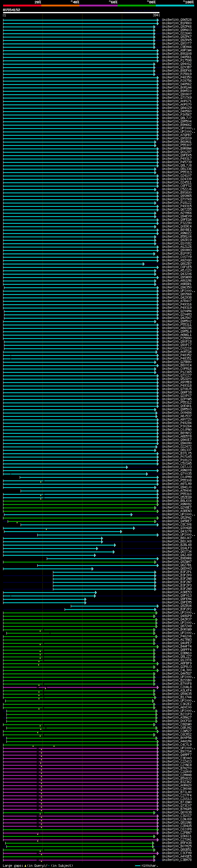
Task: Select the query name AV554152
Action: coord(11,10)
